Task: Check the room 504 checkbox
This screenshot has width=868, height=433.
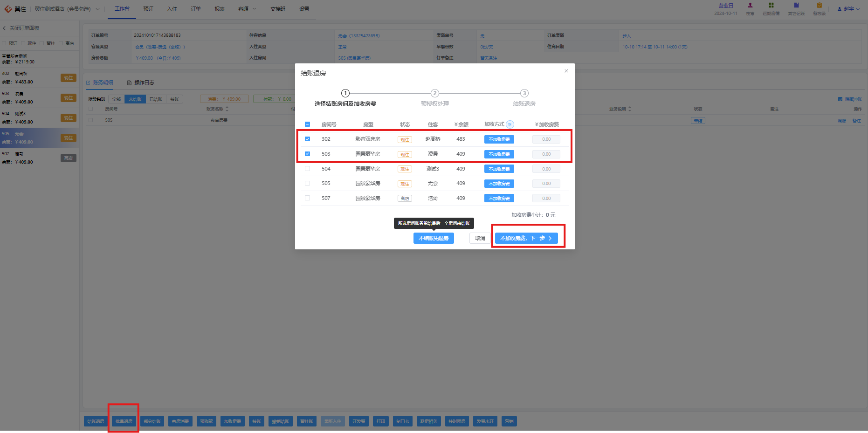Action: click(307, 169)
